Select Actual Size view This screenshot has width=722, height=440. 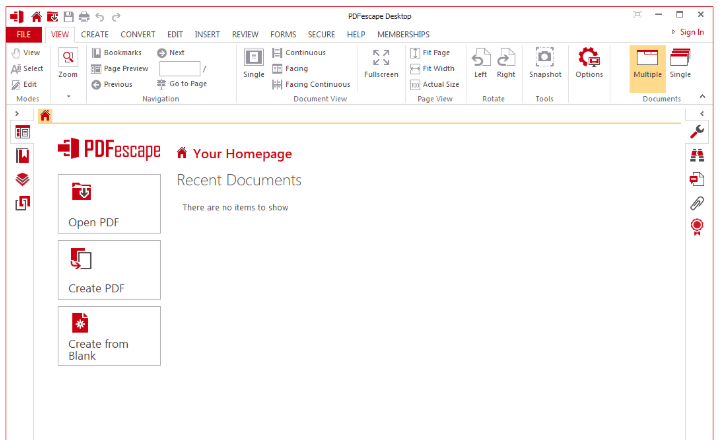click(x=435, y=85)
